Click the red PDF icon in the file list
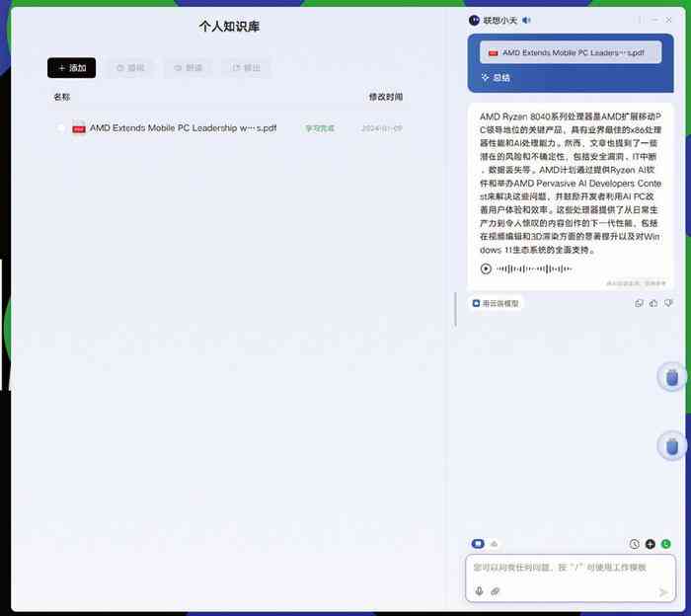Screen dimensions: 691x616 coord(79,127)
